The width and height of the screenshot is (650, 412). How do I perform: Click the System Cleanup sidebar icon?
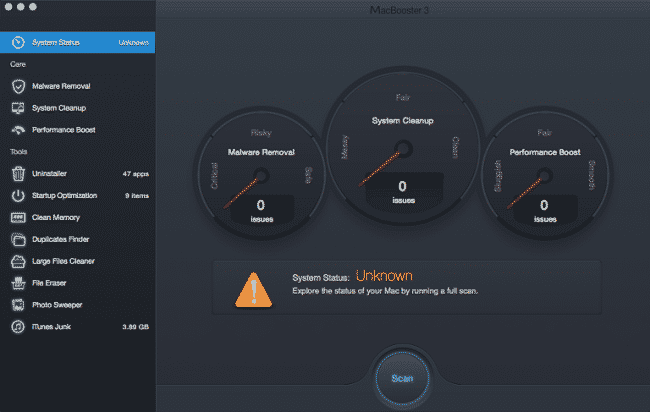click(x=18, y=108)
